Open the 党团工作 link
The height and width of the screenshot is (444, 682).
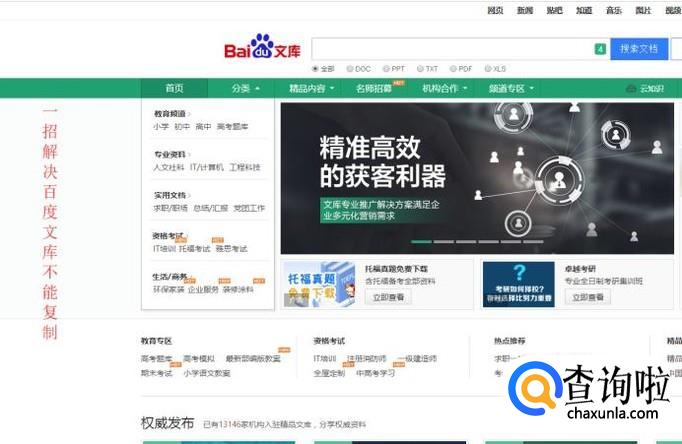click(249, 208)
